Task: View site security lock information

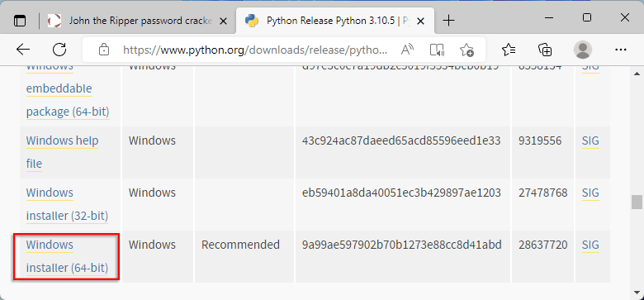Action: [104, 50]
